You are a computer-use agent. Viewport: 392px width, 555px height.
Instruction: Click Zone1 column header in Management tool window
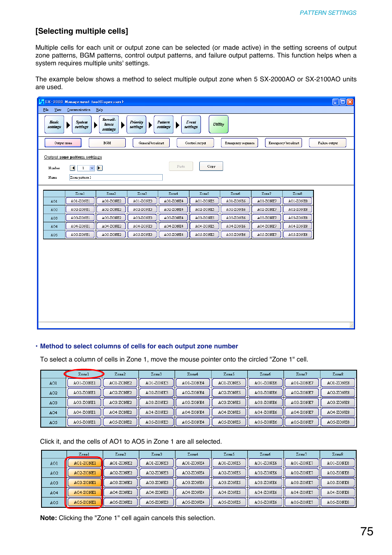(x=80, y=193)
